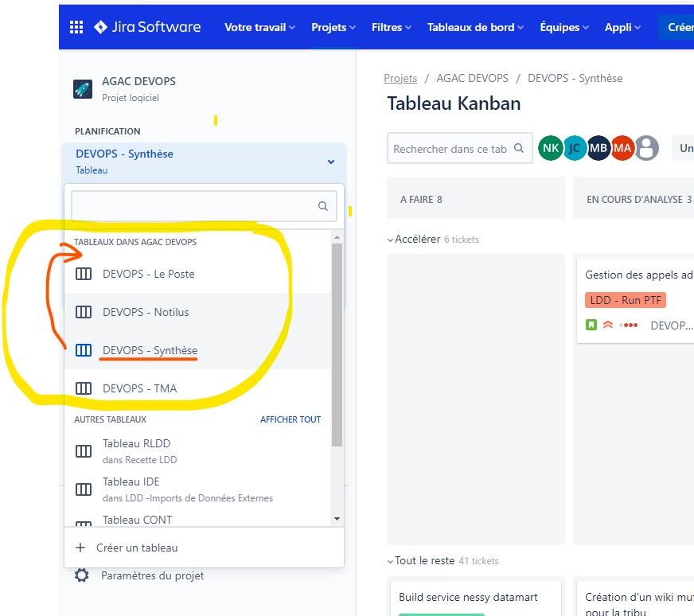The height and width of the screenshot is (616, 694).
Task: Open the Appli dropdown menu
Action: (622, 27)
